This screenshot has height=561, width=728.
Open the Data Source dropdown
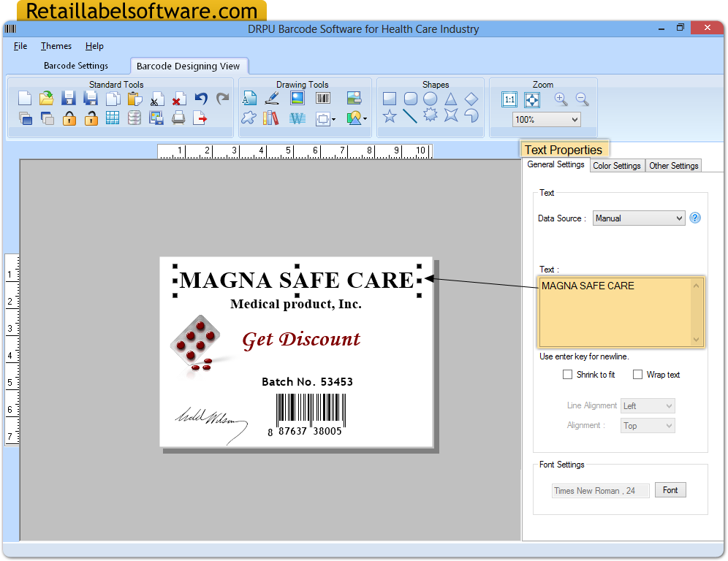point(637,218)
